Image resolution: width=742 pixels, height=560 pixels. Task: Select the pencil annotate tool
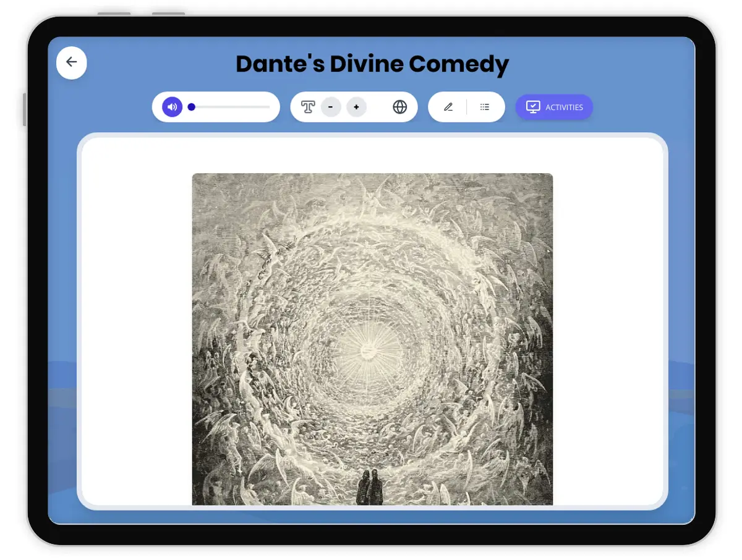click(448, 107)
